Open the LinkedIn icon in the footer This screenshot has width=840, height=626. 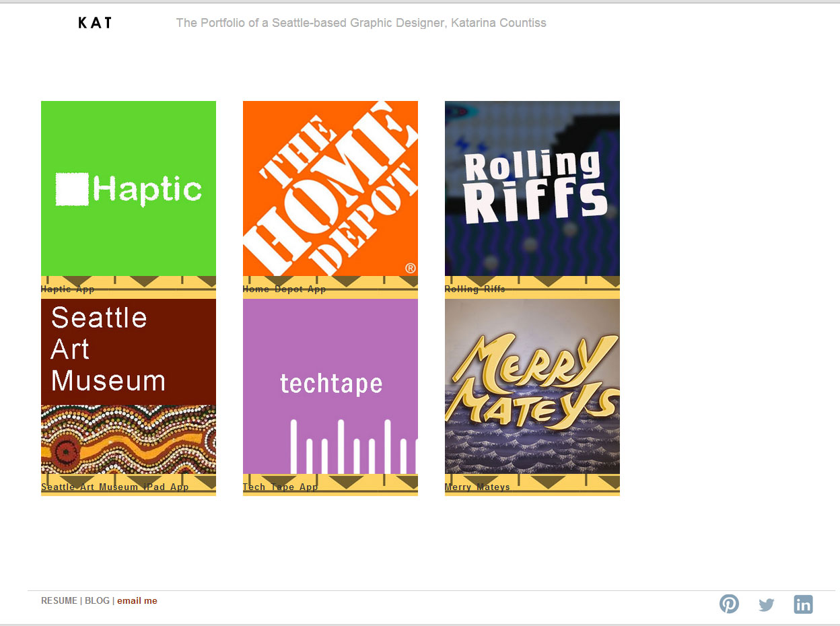pos(803,604)
